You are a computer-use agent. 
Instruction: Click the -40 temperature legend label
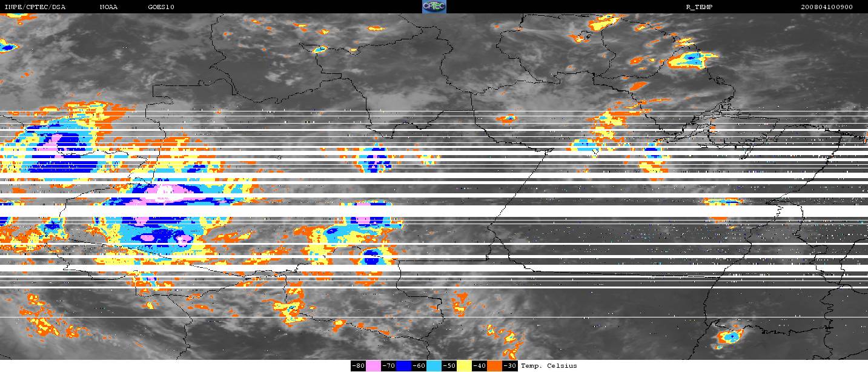479,366
